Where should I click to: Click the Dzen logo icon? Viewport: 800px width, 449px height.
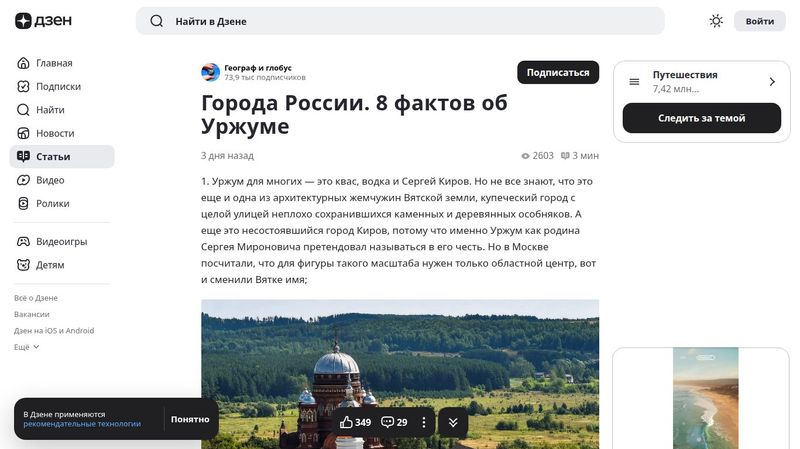pos(23,21)
